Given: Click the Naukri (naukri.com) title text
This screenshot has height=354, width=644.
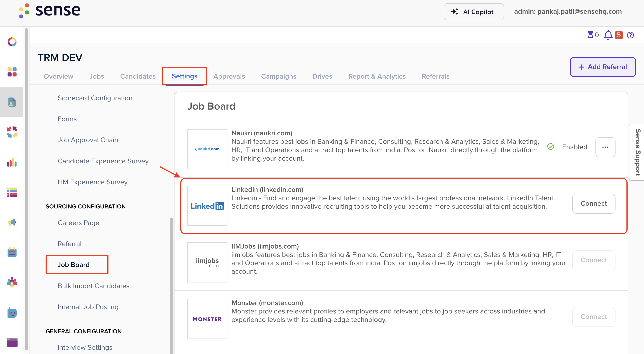Looking at the screenshot, I should tap(262, 133).
